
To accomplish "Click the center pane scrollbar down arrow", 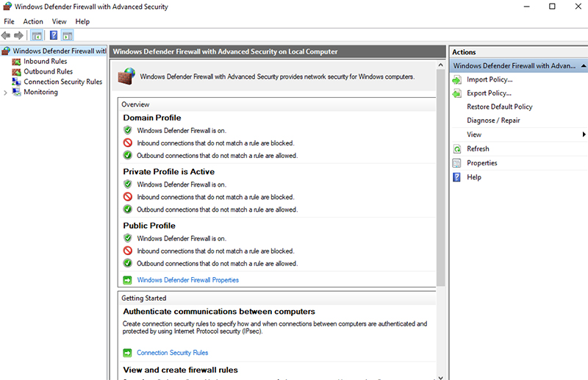I will pos(440,377).
